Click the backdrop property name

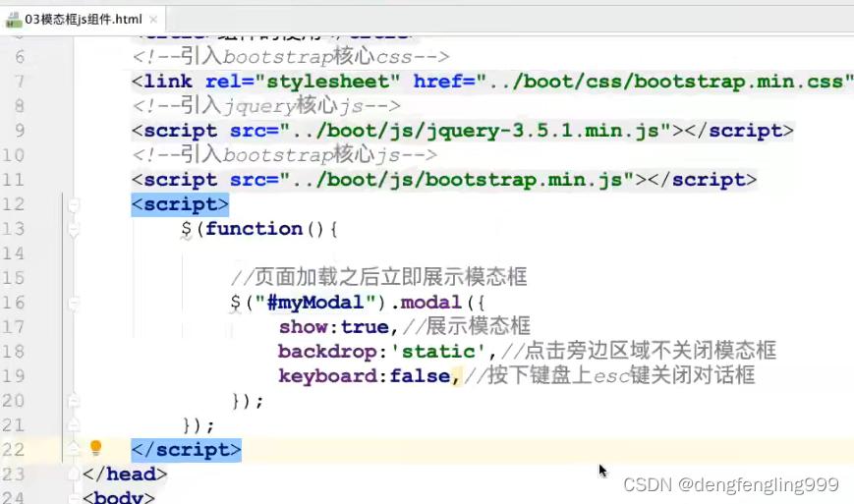[x=327, y=352]
